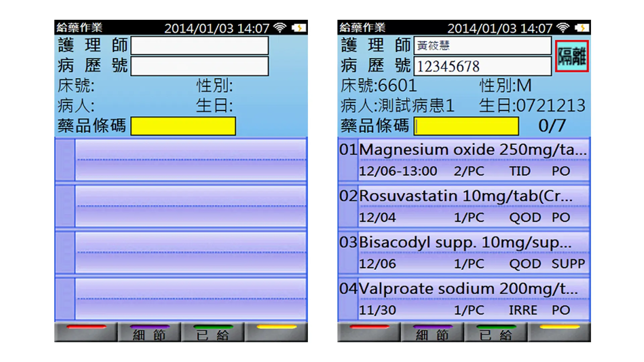Screen dimensions: 644x362
Task: Click battery icon on left screen
Action: click(x=299, y=28)
